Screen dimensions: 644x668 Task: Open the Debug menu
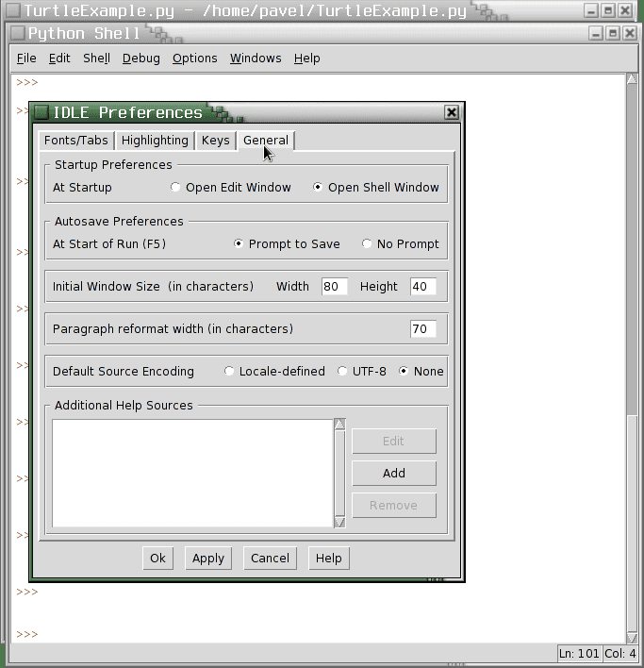[x=140, y=58]
